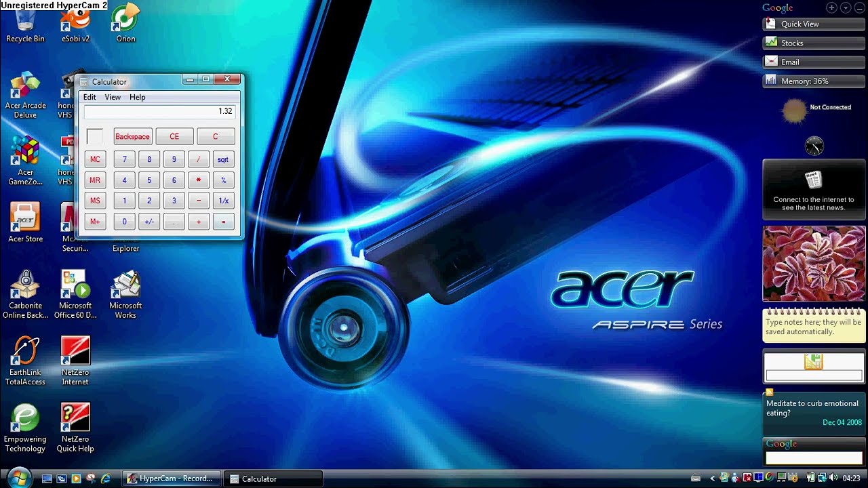Open the Google sidebar options menu arrow
This screenshot has height=488, width=868.
845,8
